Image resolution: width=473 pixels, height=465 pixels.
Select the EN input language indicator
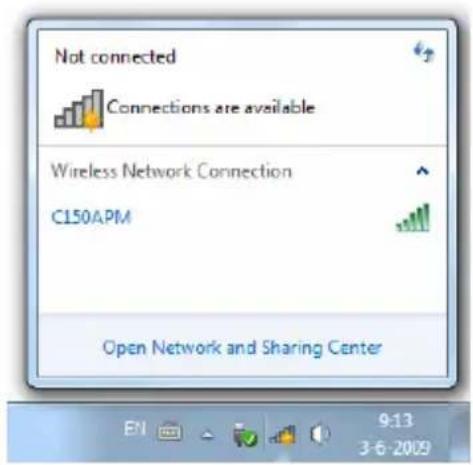coord(135,428)
